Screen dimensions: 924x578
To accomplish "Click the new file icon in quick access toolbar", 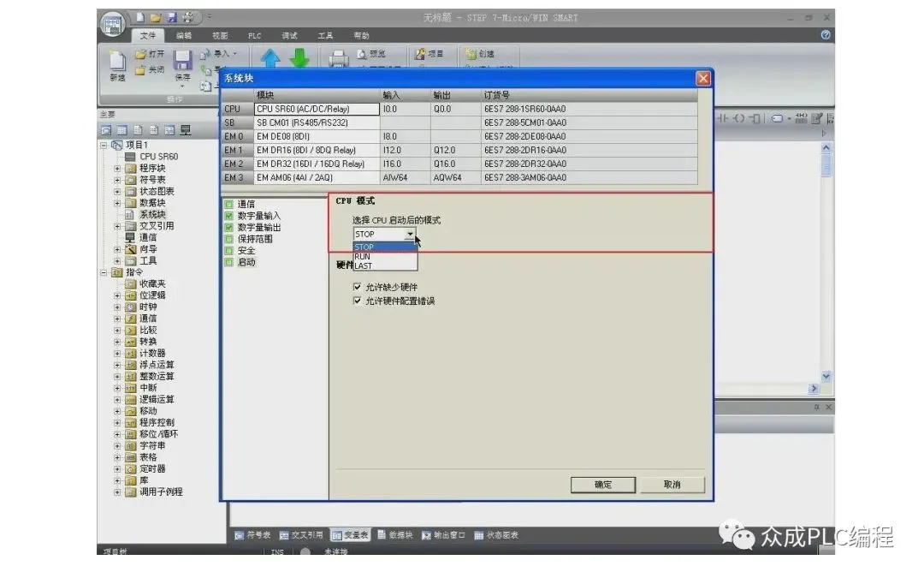I will (x=140, y=18).
